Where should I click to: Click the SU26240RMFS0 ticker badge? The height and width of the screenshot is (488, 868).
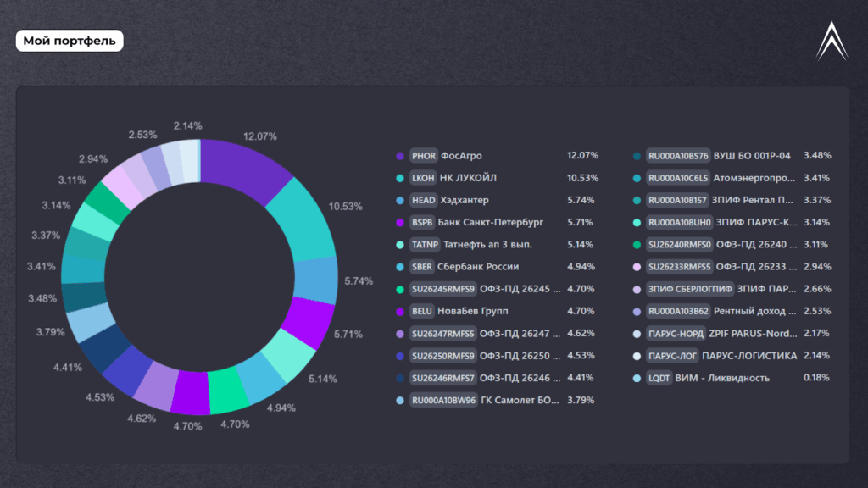click(679, 244)
